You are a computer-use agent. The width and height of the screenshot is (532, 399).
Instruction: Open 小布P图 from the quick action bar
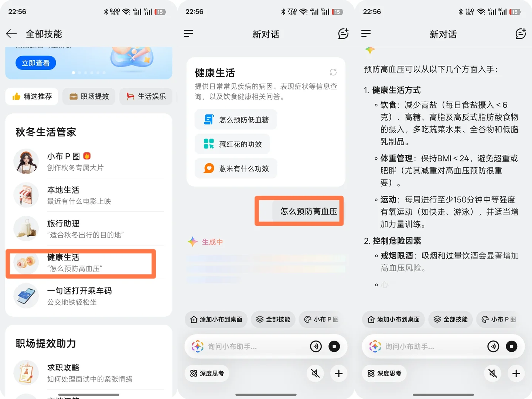320,319
